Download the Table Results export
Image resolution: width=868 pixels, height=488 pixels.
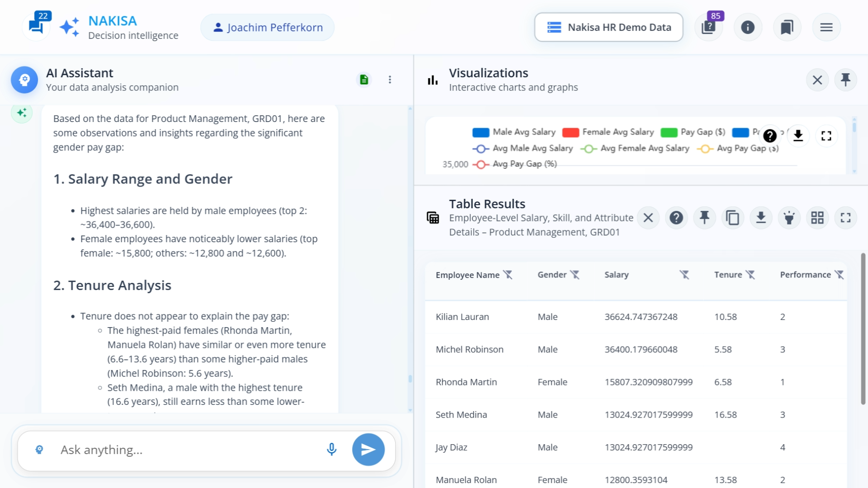tap(761, 217)
